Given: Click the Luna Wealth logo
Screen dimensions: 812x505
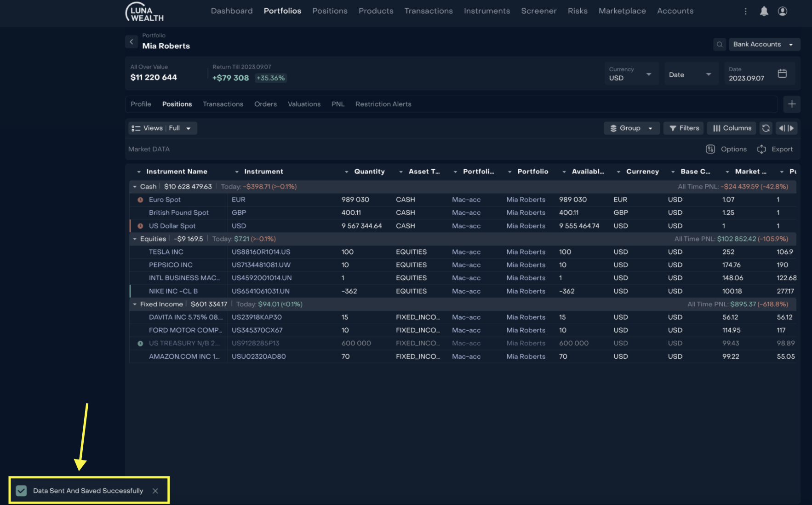Looking at the screenshot, I should tap(144, 12).
